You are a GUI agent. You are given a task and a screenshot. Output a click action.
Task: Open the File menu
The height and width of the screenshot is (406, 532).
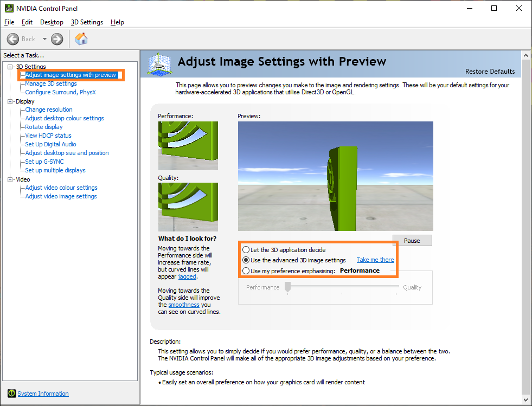pyautogui.click(x=9, y=22)
